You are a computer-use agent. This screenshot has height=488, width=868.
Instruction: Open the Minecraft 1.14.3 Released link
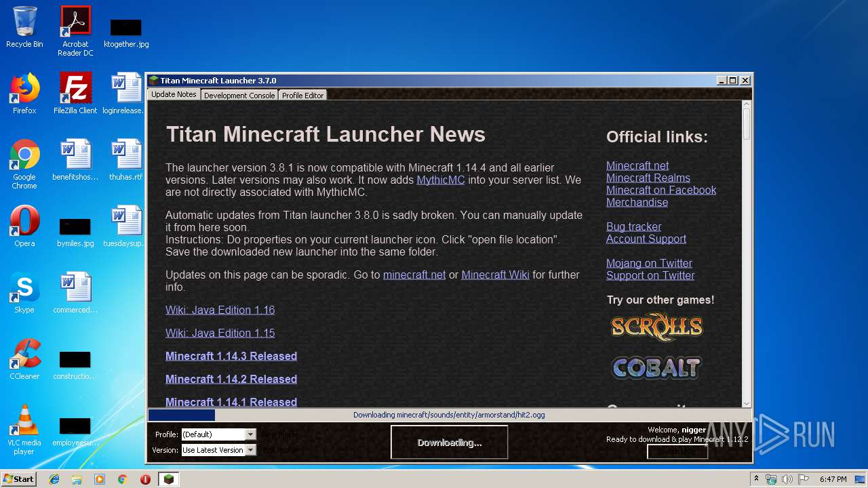tap(231, 356)
